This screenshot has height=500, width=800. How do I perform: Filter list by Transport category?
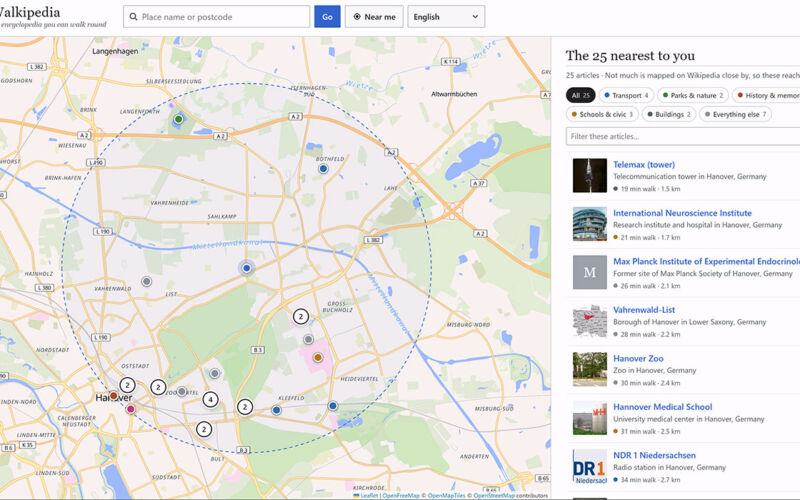point(626,95)
